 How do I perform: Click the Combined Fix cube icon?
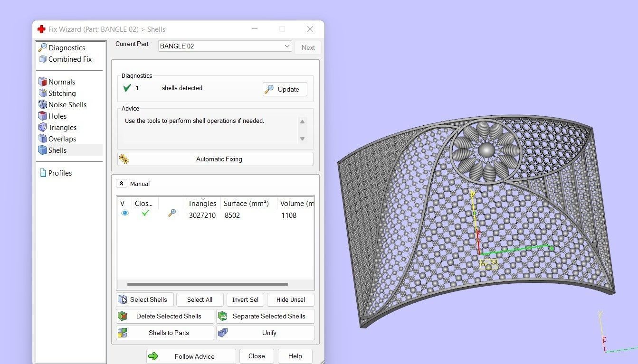pyautogui.click(x=43, y=59)
